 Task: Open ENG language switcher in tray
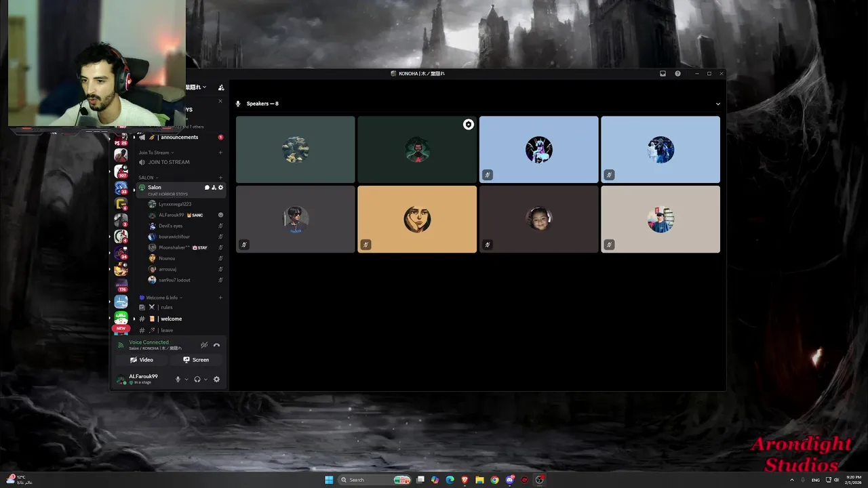coord(815,480)
